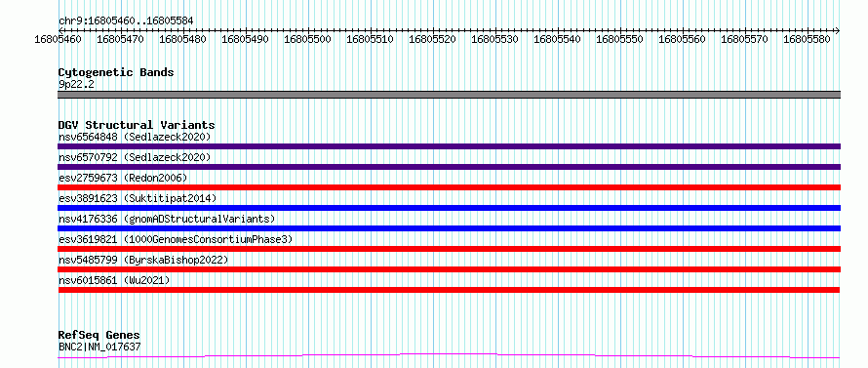
Task: Click the nsv5485799 (ByrskaBishop2022) label
Action: coord(143,260)
